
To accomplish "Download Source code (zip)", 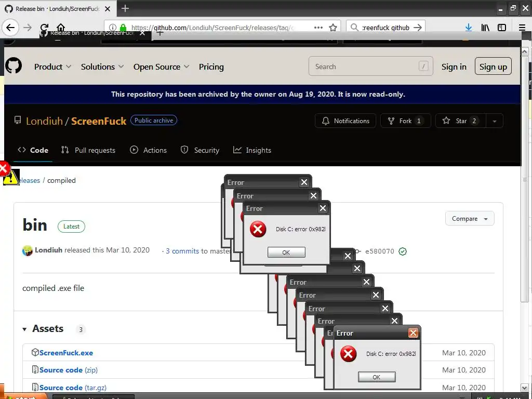I will pos(69,370).
